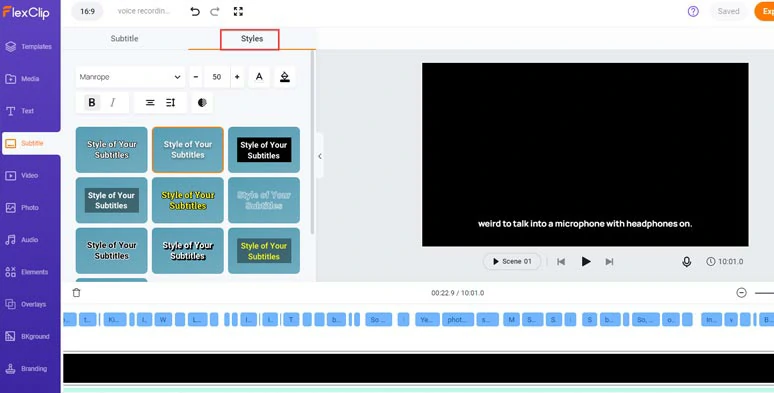Screen dimensions: 774x393
Task: Skip to the previous scene
Action: (x=561, y=262)
